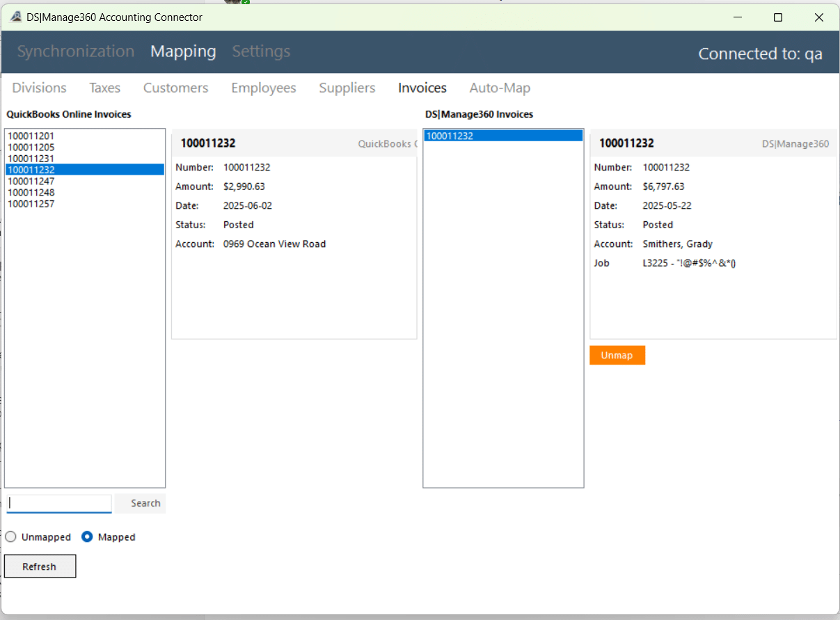Select the Mapped radio button
Viewport: 840px width, 620px height.
click(x=88, y=537)
